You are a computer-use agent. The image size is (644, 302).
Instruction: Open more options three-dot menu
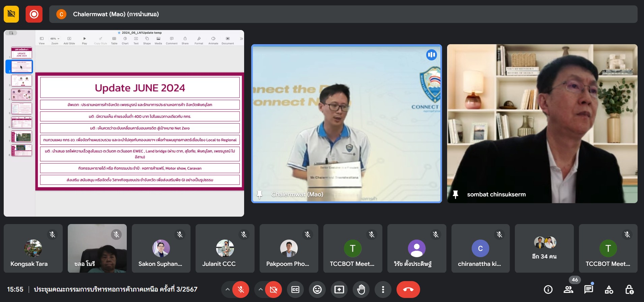383,290
